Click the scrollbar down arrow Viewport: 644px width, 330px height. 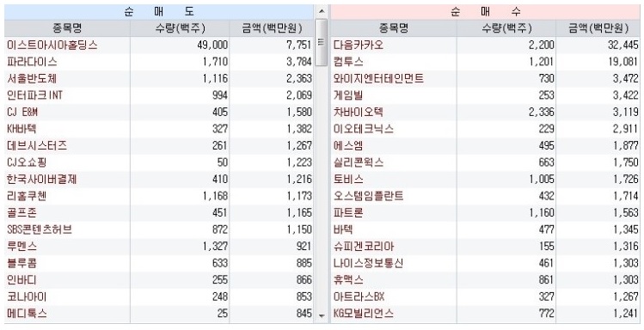322,315
